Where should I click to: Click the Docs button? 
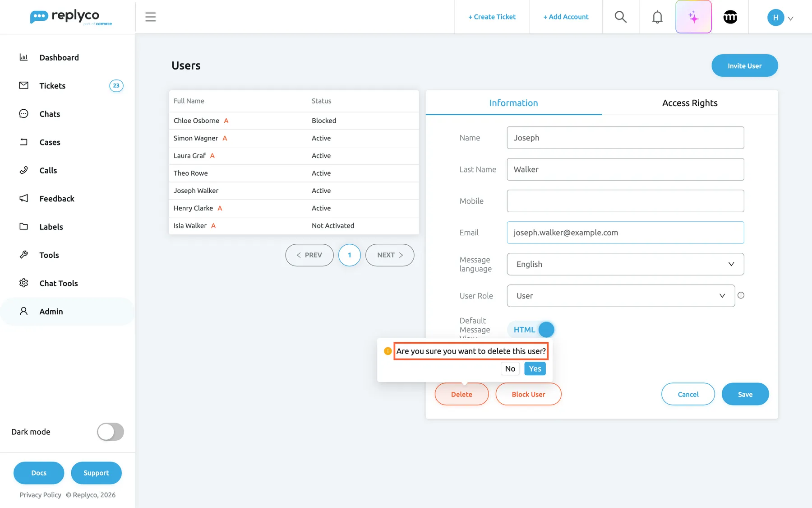click(x=39, y=473)
